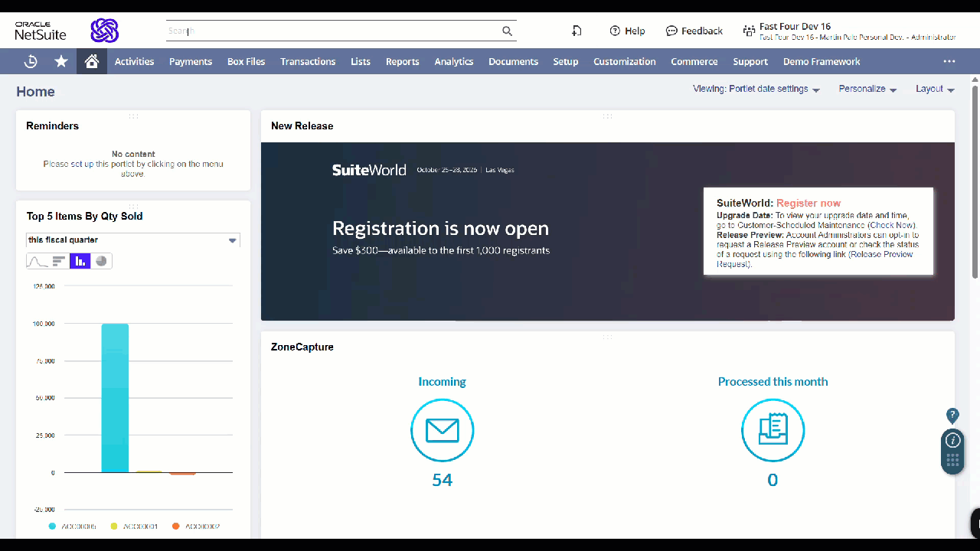This screenshot has height=551, width=980.
Task: Click the orange legend dot in chart
Action: click(176, 527)
